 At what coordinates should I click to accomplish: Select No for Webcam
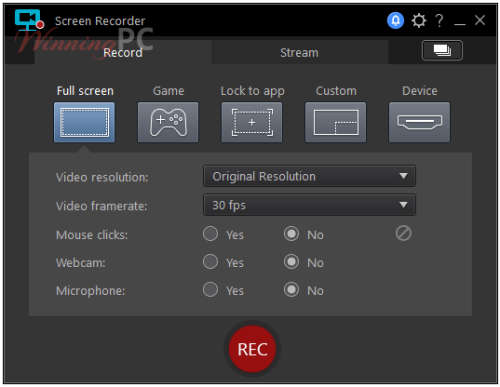[291, 262]
